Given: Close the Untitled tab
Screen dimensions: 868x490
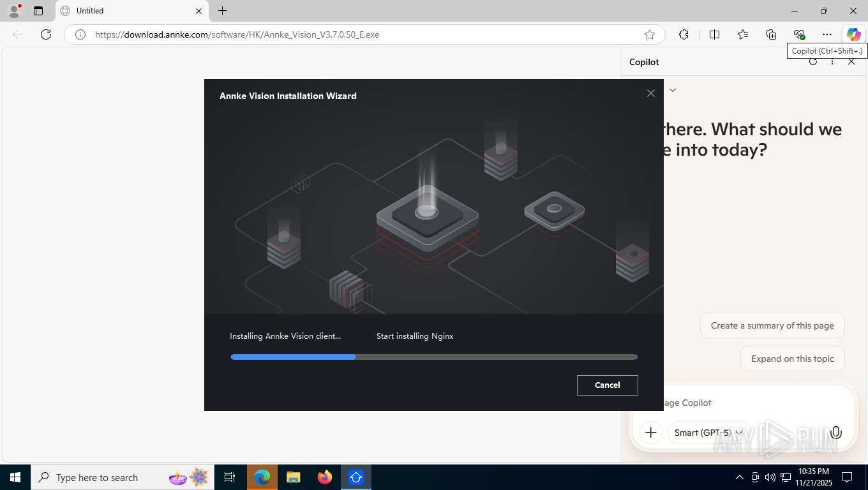Looking at the screenshot, I should point(198,11).
